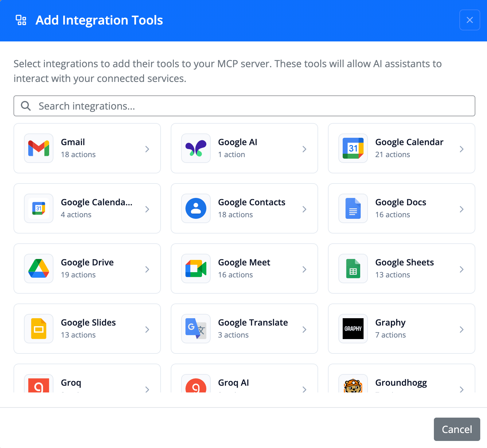Click the Add Integration Tools heading

(99, 20)
